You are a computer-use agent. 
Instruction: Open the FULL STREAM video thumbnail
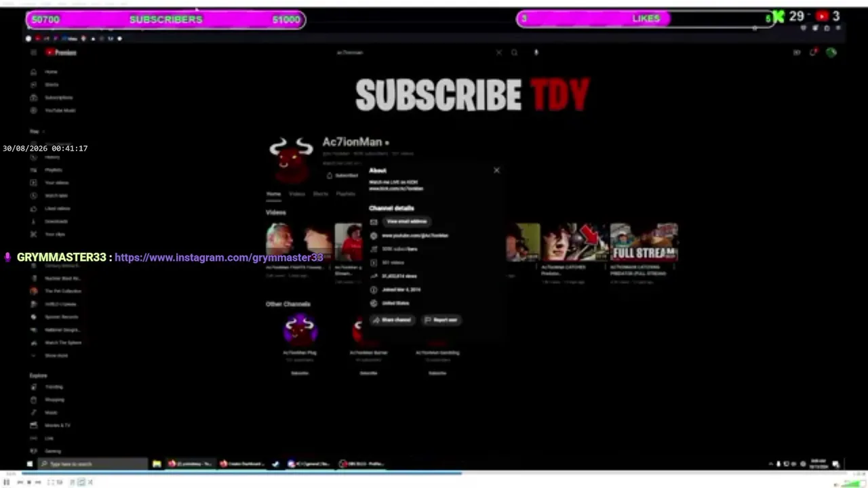tap(644, 243)
